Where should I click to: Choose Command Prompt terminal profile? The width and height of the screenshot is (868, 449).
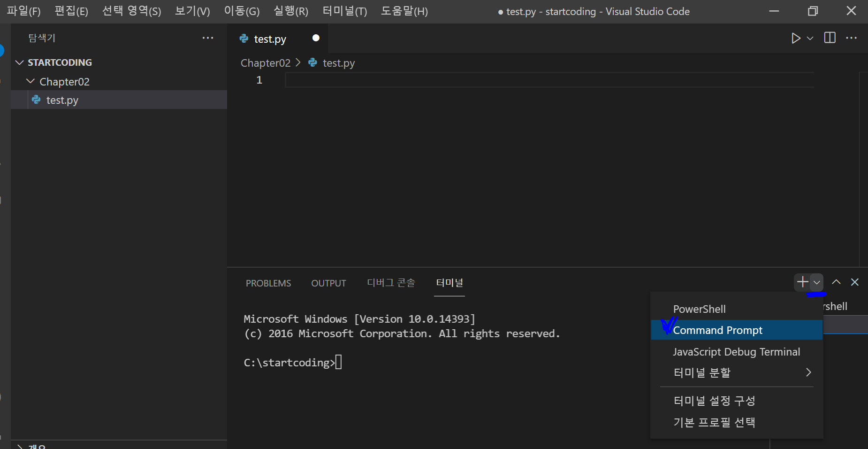(737, 330)
